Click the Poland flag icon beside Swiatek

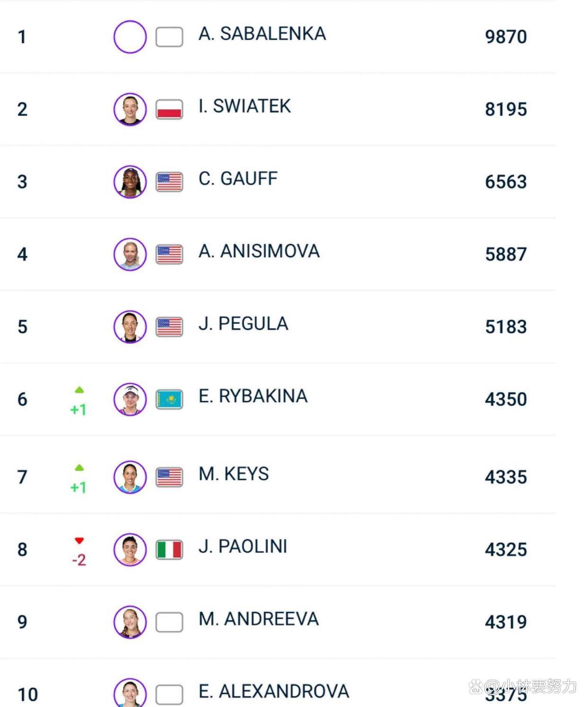pyautogui.click(x=169, y=109)
